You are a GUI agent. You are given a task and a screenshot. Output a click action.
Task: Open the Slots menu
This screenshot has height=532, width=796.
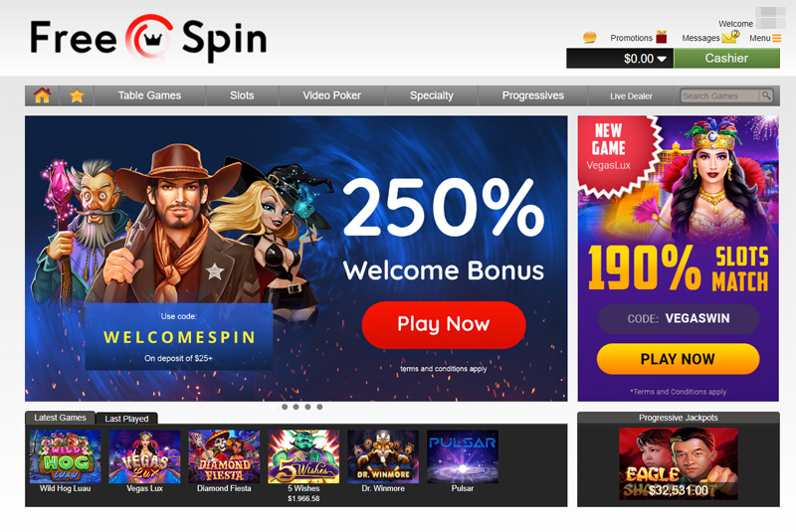click(x=242, y=95)
